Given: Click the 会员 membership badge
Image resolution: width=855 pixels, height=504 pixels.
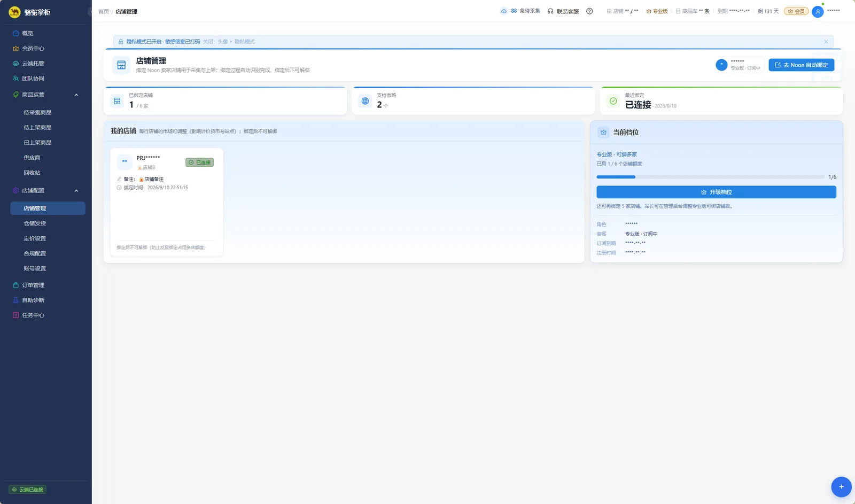Looking at the screenshot, I should pos(796,11).
